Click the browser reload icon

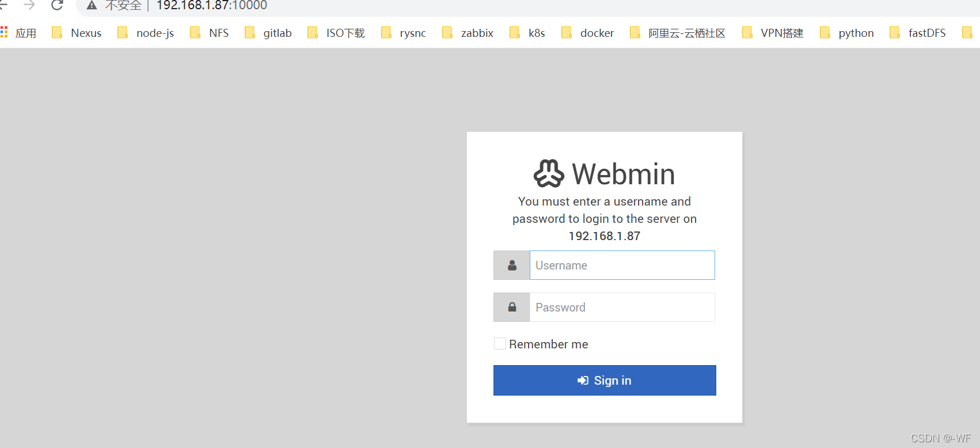pyautogui.click(x=57, y=5)
